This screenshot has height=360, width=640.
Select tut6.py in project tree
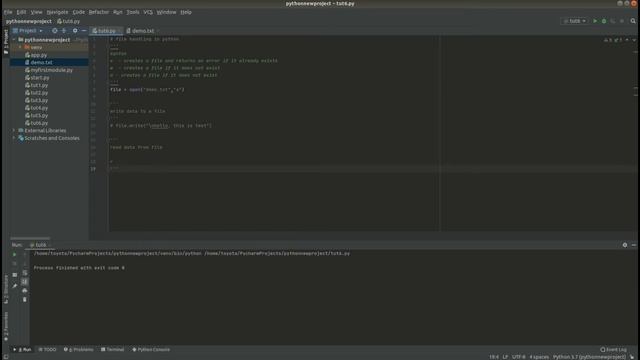pyautogui.click(x=36, y=123)
